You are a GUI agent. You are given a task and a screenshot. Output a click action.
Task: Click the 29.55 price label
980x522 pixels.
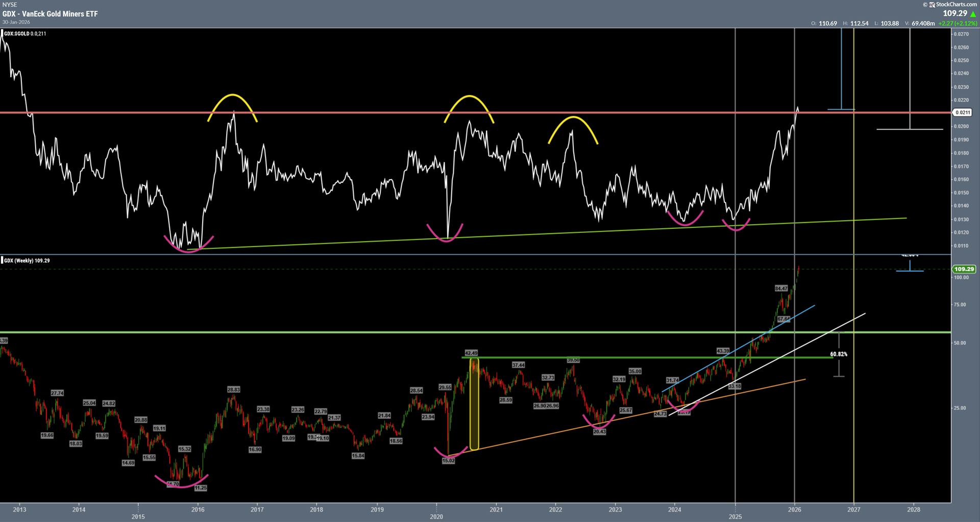445,387
